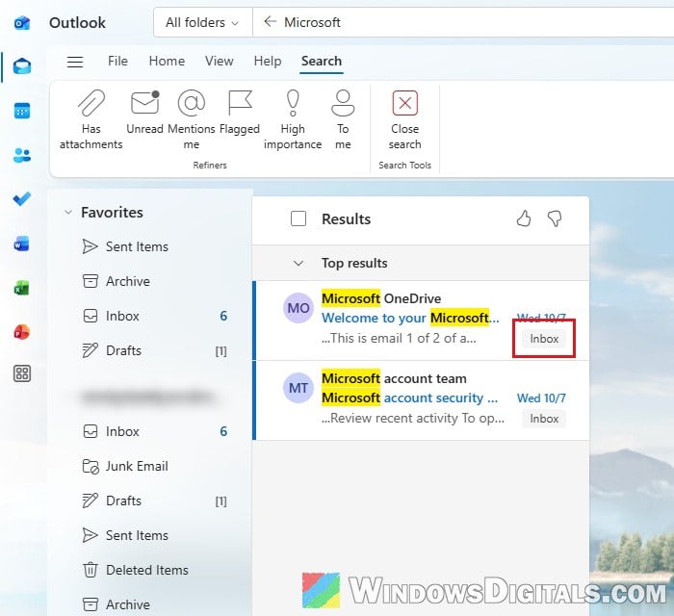Click Close search button
Image resolution: width=674 pixels, height=616 pixels.
[405, 119]
